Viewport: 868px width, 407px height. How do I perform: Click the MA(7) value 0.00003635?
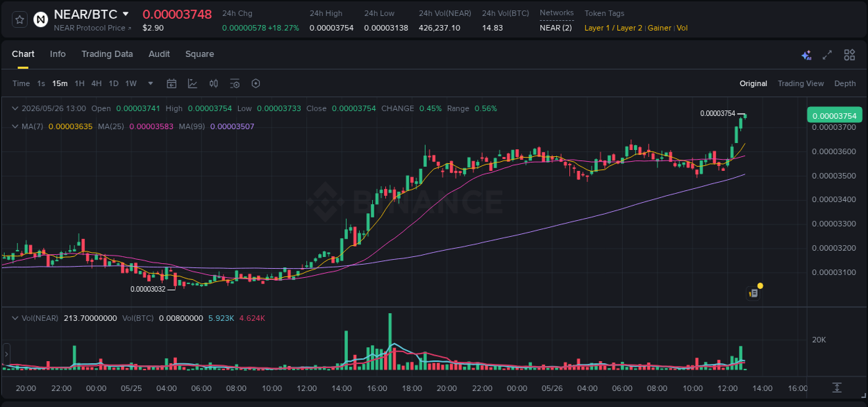(70, 126)
